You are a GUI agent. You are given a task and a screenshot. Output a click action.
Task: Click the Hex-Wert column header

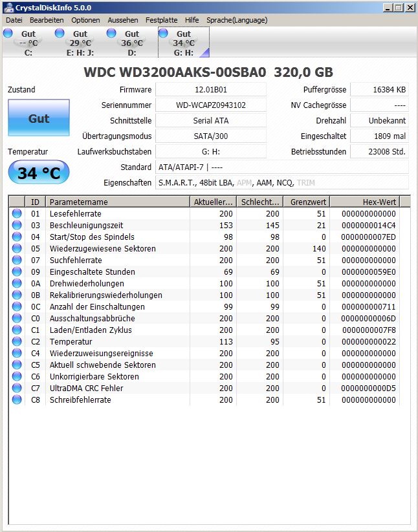[365, 202]
